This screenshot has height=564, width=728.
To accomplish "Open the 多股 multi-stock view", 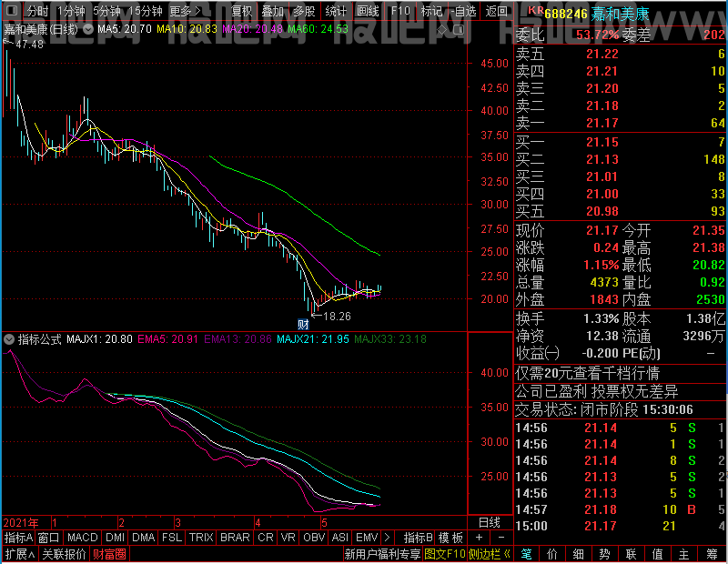I will click(304, 11).
